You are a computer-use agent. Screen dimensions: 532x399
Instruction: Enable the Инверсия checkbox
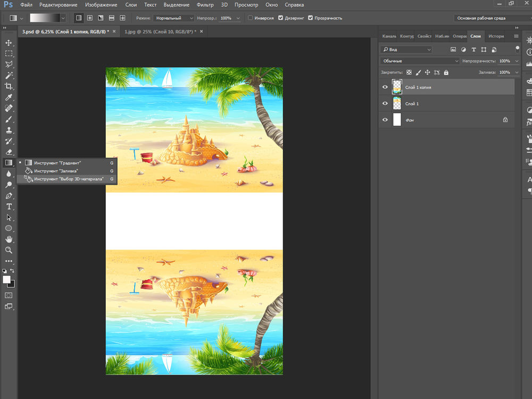click(x=251, y=18)
